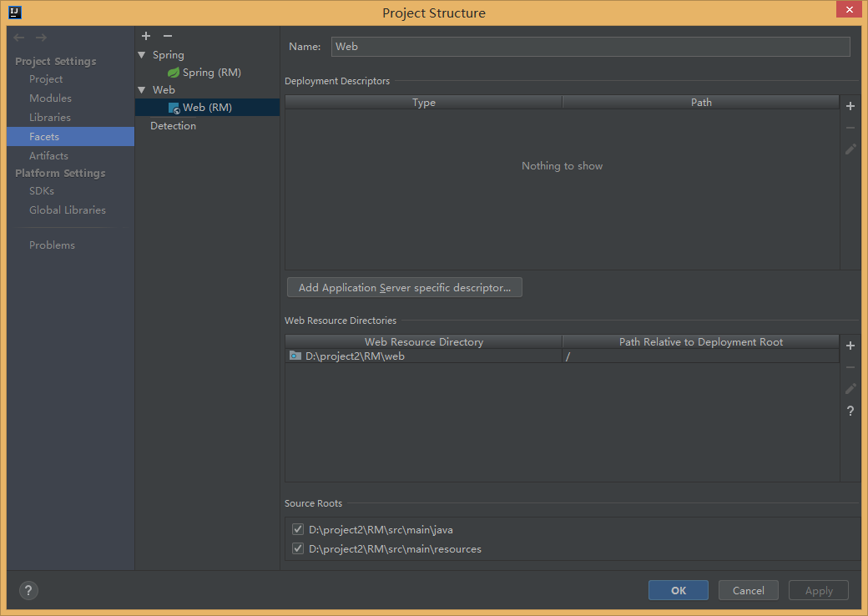Viewport: 868px width, 616px height.
Task: Click Add Application Server specific descriptor button
Action: click(x=405, y=288)
